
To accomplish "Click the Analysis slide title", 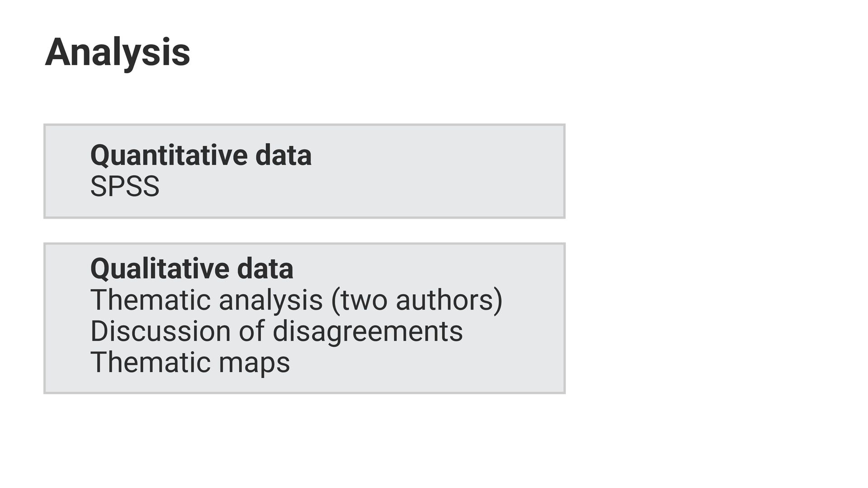I will [118, 53].
